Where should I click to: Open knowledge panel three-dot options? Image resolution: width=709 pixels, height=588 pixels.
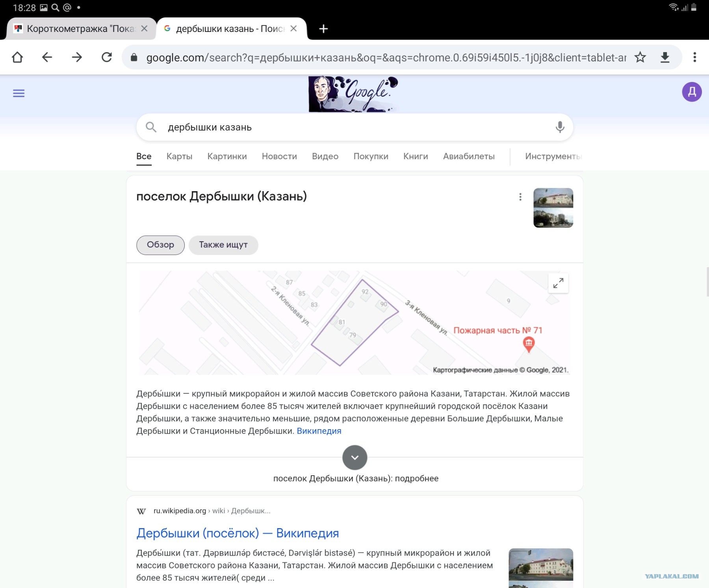[x=520, y=197]
